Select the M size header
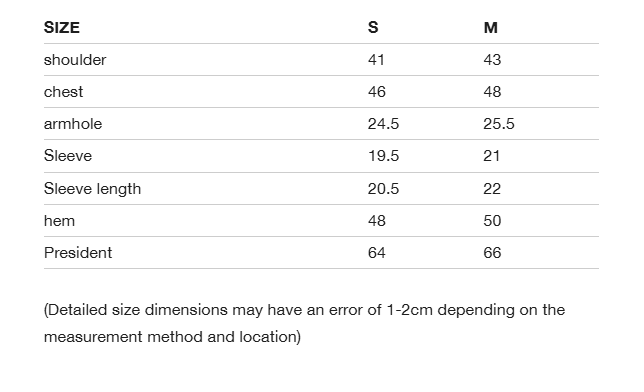This screenshot has height=392, width=644. tap(491, 28)
